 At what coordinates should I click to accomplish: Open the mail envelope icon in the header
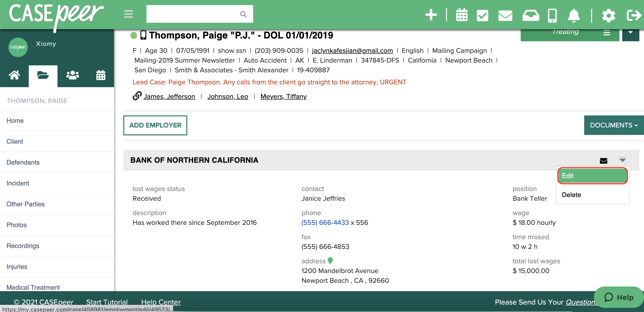pyautogui.click(x=505, y=15)
